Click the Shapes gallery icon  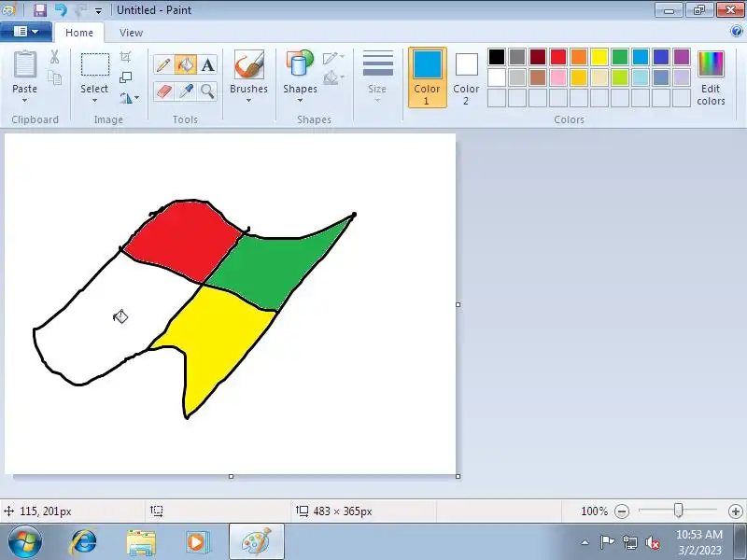[x=299, y=63]
